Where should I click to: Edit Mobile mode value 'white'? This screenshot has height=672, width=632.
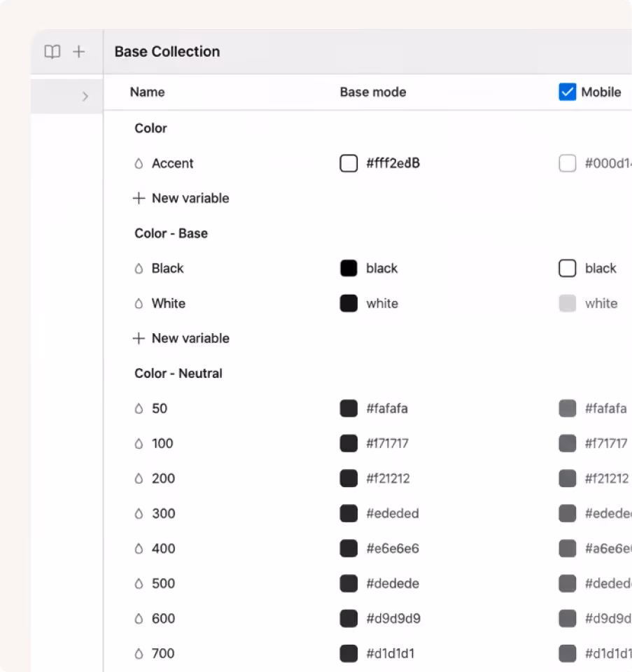pos(601,303)
